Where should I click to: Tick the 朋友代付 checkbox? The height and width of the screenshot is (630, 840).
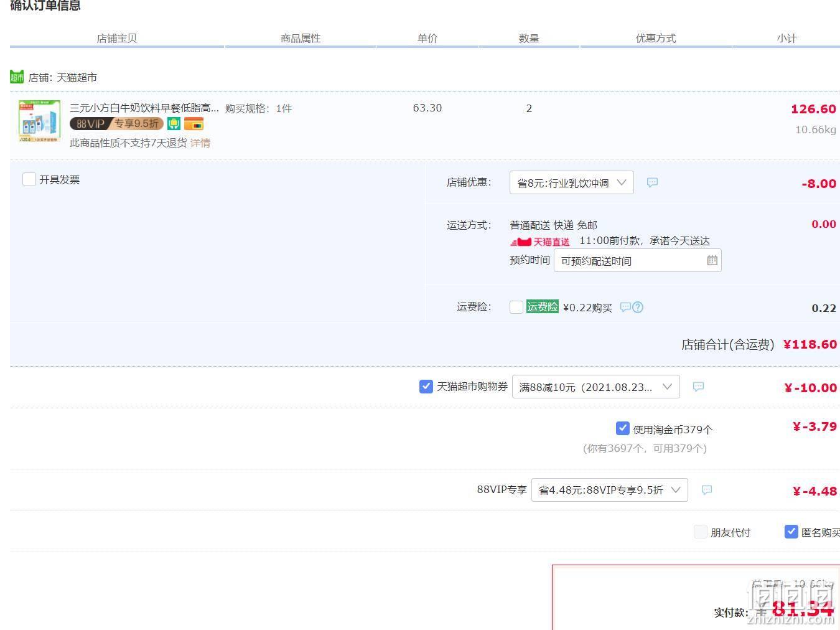(x=701, y=532)
